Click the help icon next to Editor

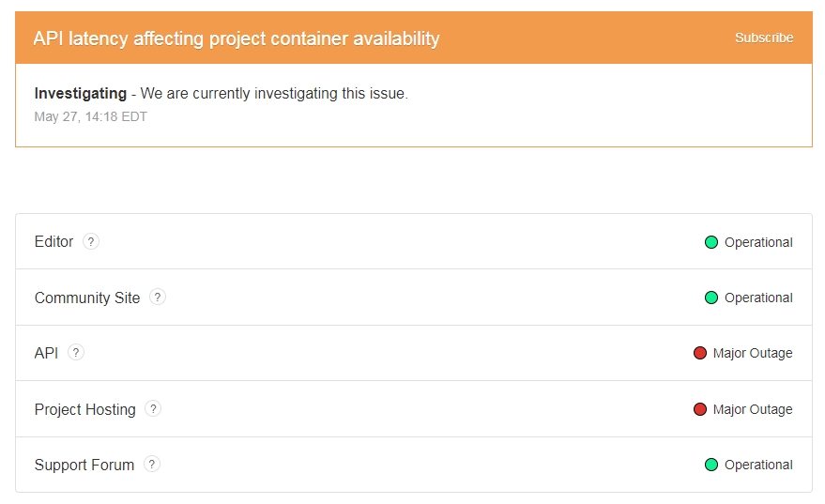click(91, 241)
